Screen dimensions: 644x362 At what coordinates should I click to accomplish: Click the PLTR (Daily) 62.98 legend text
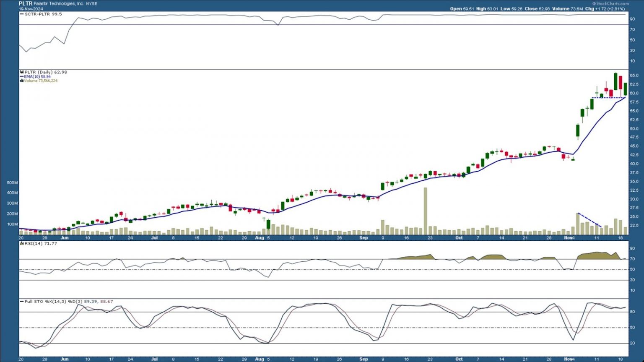point(46,72)
